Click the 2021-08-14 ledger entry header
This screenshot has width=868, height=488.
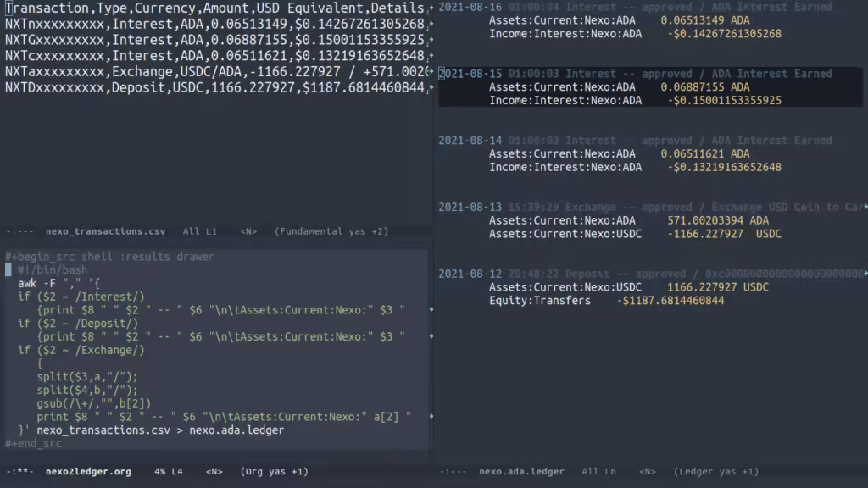[x=635, y=141]
